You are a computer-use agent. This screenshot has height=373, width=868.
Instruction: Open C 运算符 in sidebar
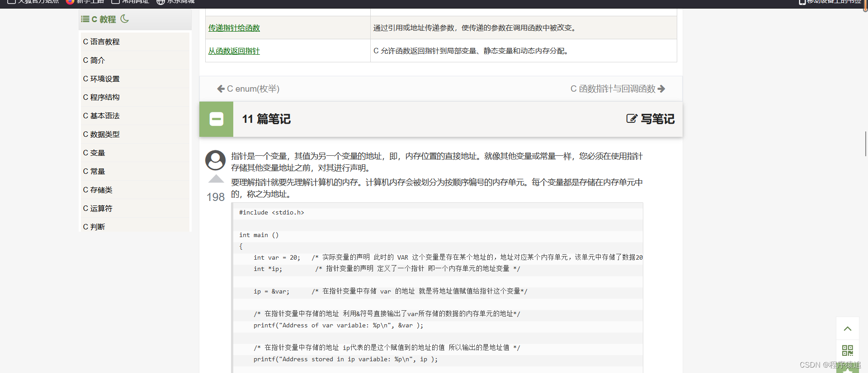pyautogui.click(x=135, y=208)
